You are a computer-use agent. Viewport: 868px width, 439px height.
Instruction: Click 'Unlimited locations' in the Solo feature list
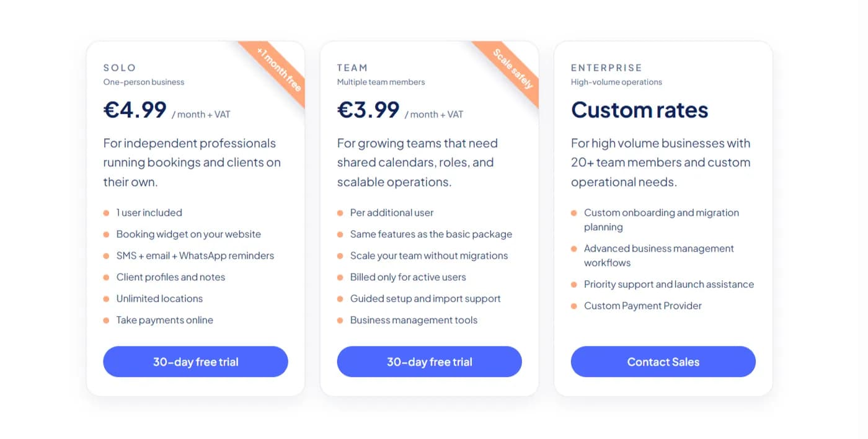(x=159, y=299)
